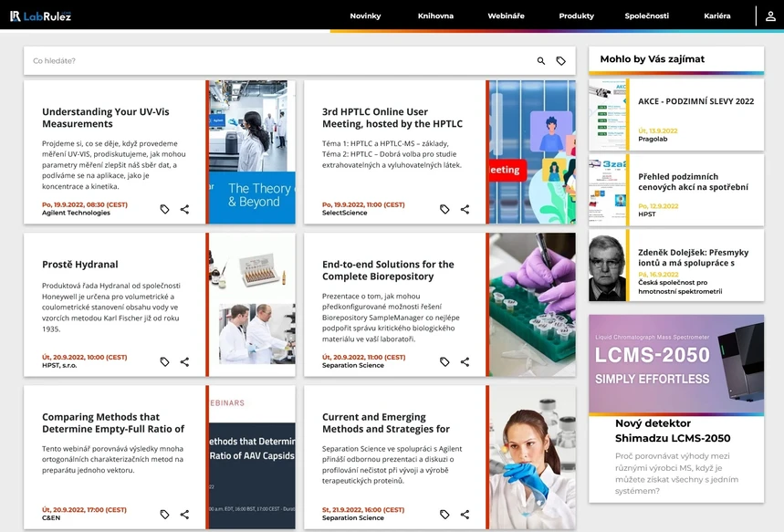Go to Novinky in the top menu

coord(365,16)
